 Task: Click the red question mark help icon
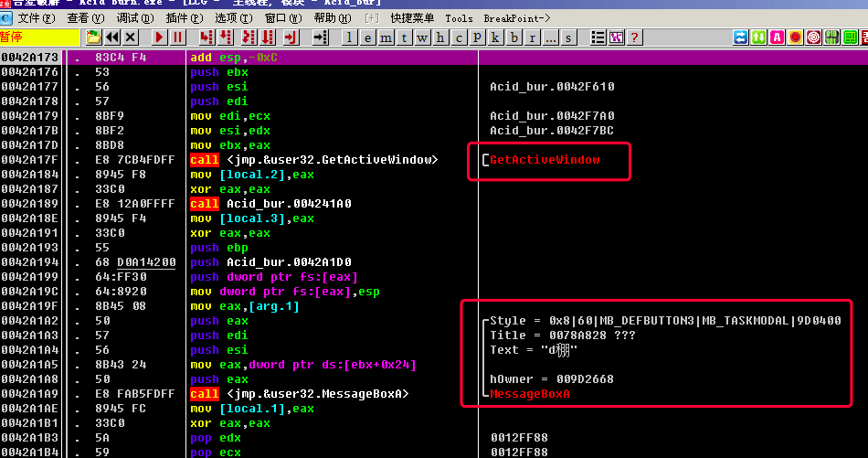click(x=634, y=37)
